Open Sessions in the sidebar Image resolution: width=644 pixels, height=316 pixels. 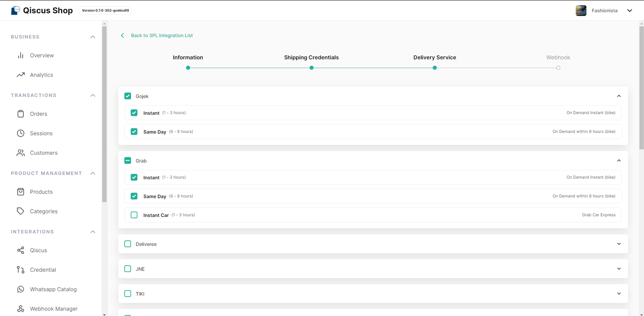(x=41, y=133)
